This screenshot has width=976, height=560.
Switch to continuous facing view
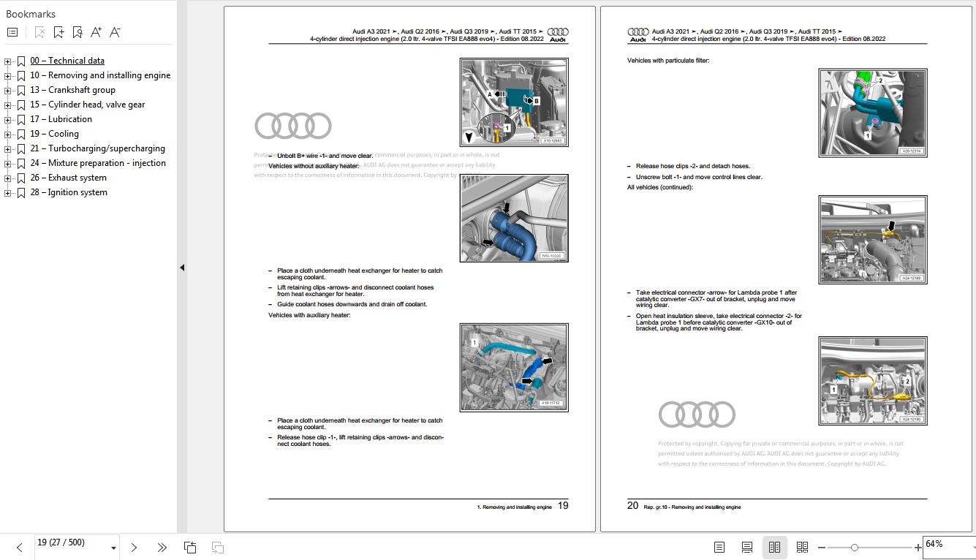coord(802,547)
